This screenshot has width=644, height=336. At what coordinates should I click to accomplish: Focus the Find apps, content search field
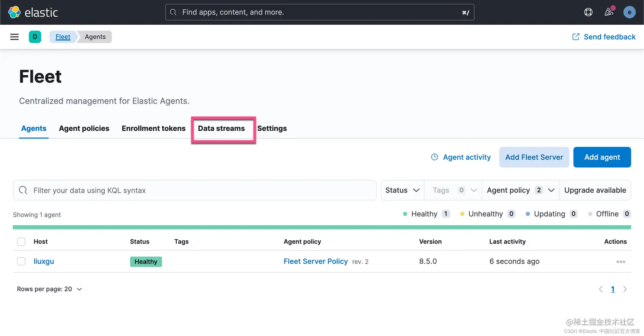coord(319,12)
